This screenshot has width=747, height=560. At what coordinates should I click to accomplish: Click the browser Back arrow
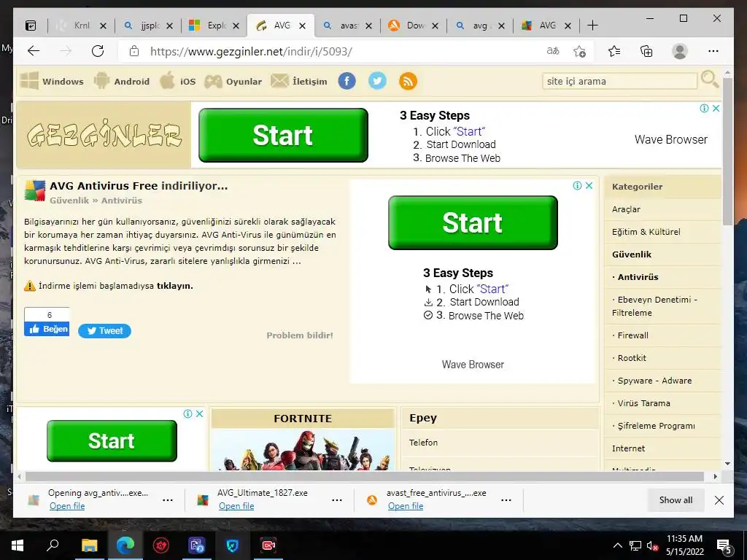click(x=34, y=51)
